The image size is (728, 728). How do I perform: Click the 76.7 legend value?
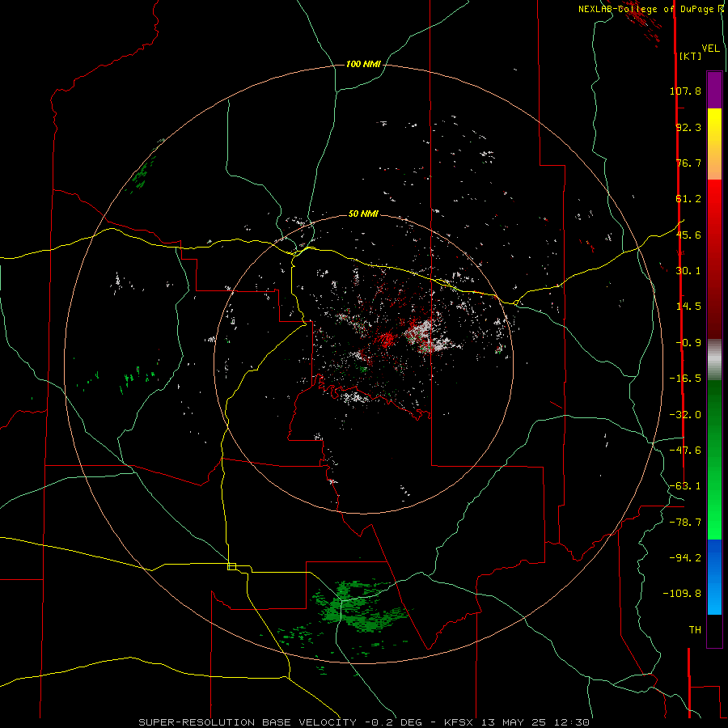point(688,163)
